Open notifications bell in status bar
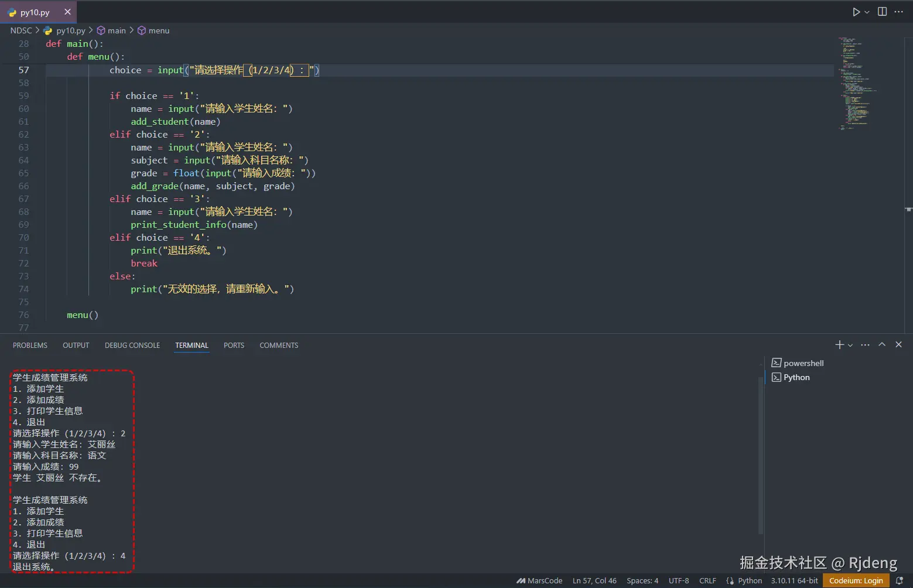Image resolution: width=913 pixels, height=588 pixels. [x=900, y=580]
